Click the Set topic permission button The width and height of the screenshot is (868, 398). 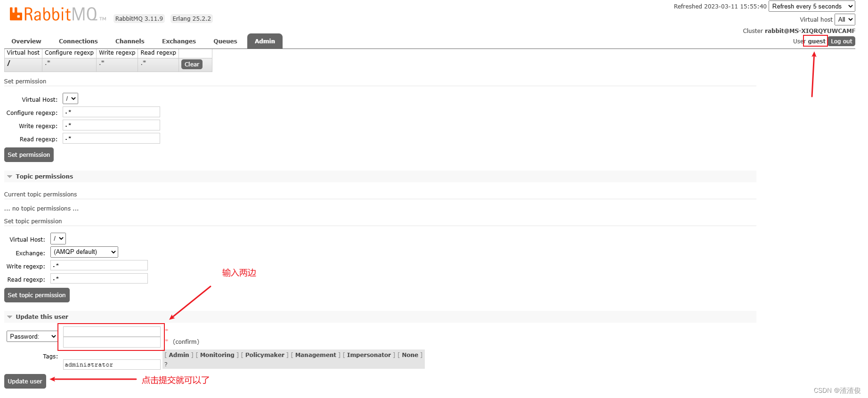click(x=37, y=295)
